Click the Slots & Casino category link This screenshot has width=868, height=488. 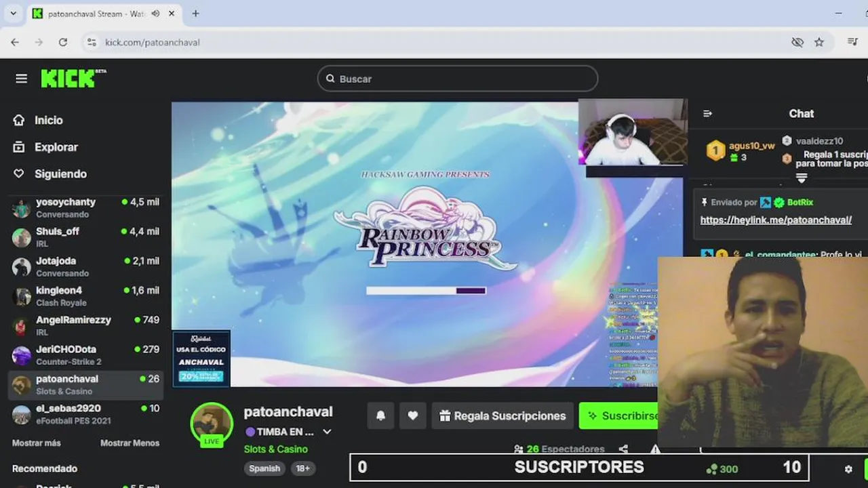276,449
